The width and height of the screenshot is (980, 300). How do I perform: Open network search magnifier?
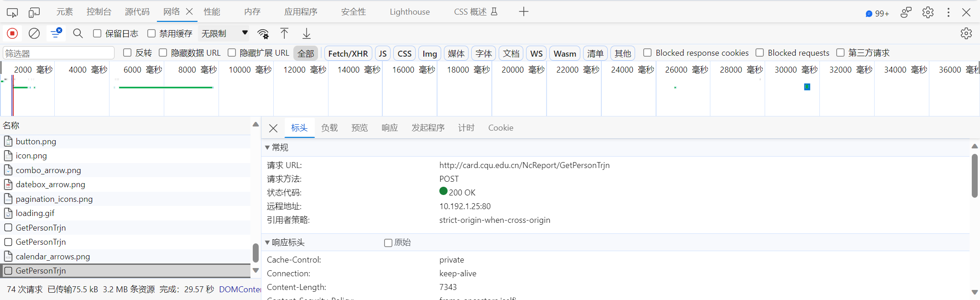tap(78, 33)
